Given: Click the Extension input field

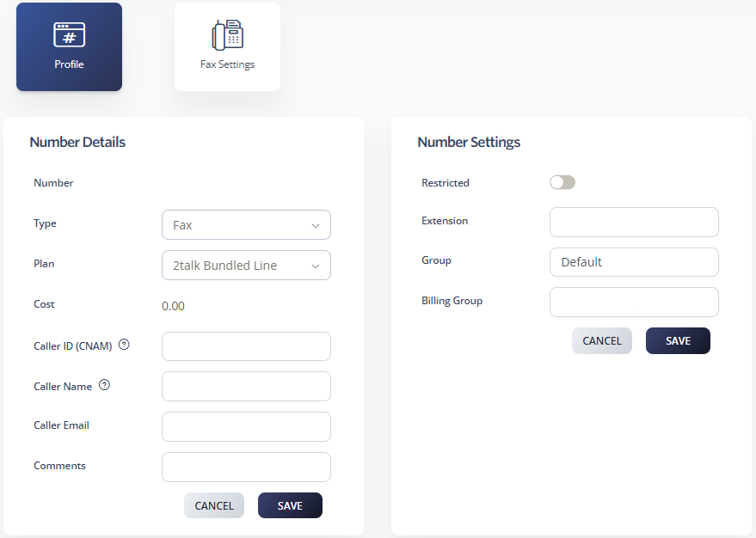Looking at the screenshot, I should tap(634, 222).
